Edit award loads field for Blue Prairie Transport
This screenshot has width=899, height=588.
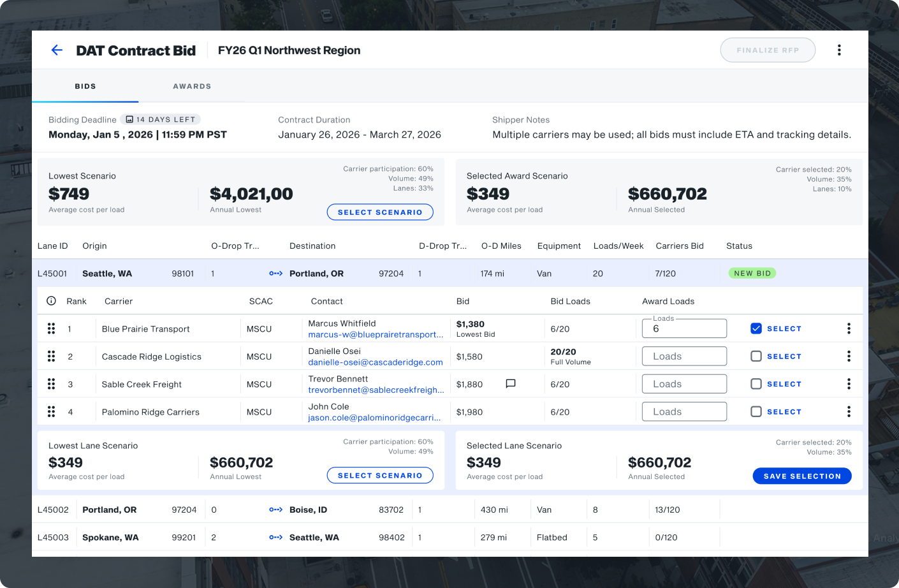[684, 328]
